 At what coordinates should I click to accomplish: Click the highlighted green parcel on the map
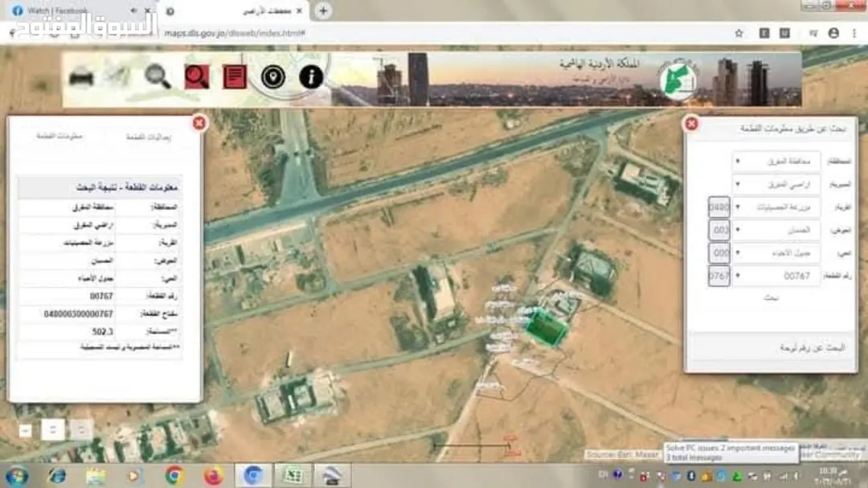(547, 328)
